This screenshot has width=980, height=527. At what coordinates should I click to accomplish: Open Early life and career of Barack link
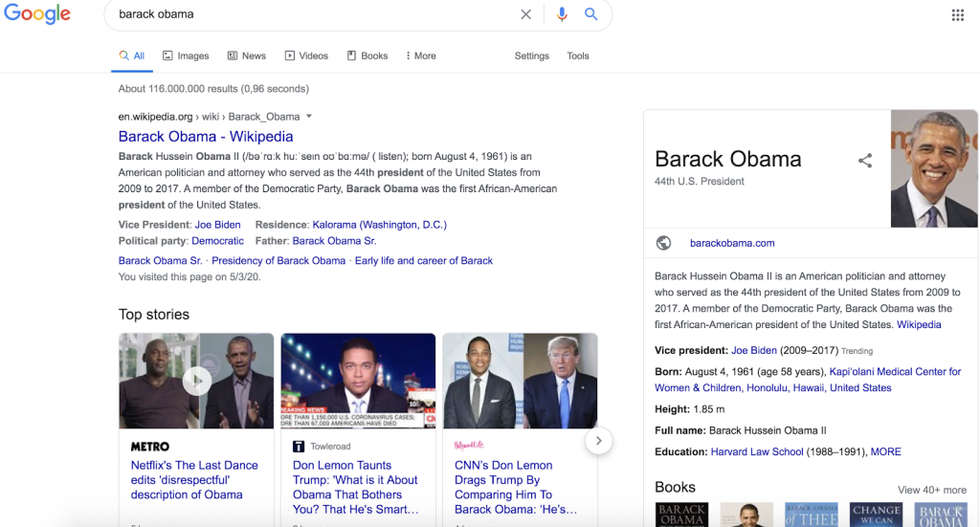click(424, 261)
